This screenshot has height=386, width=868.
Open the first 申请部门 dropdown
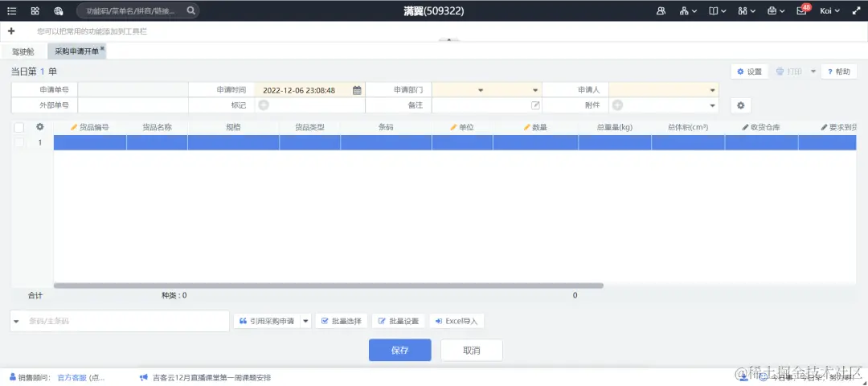481,90
